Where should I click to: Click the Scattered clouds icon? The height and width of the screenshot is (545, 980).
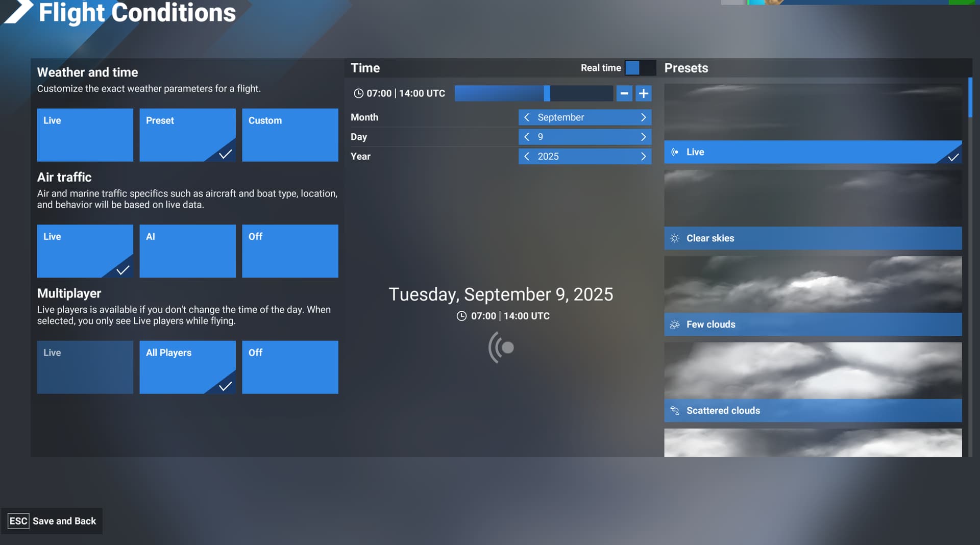pos(675,411)
